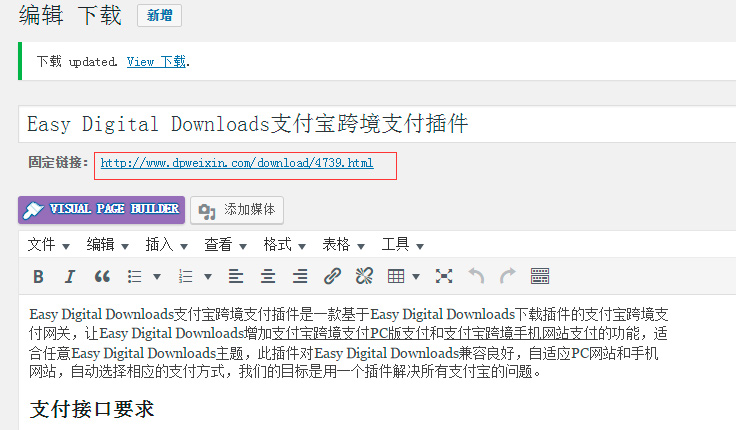Viewport: 736px width, 430px height.
Task: Open the 表格 menu
Action: coord(344,245)
